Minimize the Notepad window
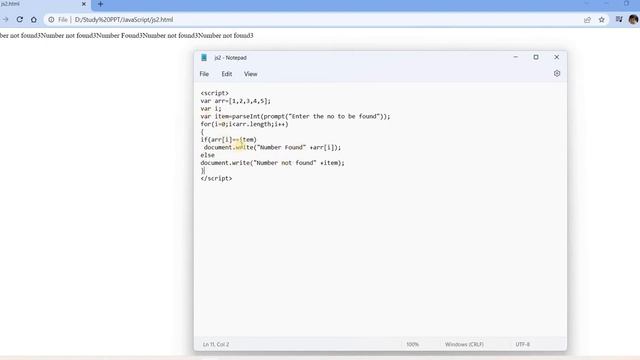This screenshot has width=640, height=360. point(516,57)
